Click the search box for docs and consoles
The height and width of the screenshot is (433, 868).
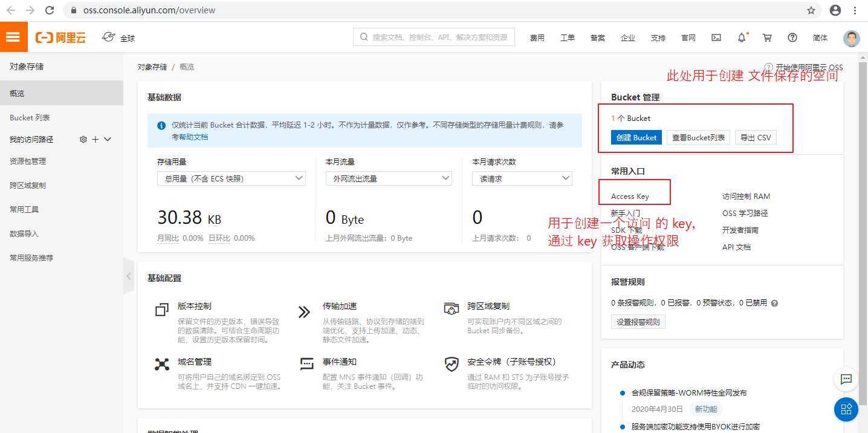[x=434, y=37]
